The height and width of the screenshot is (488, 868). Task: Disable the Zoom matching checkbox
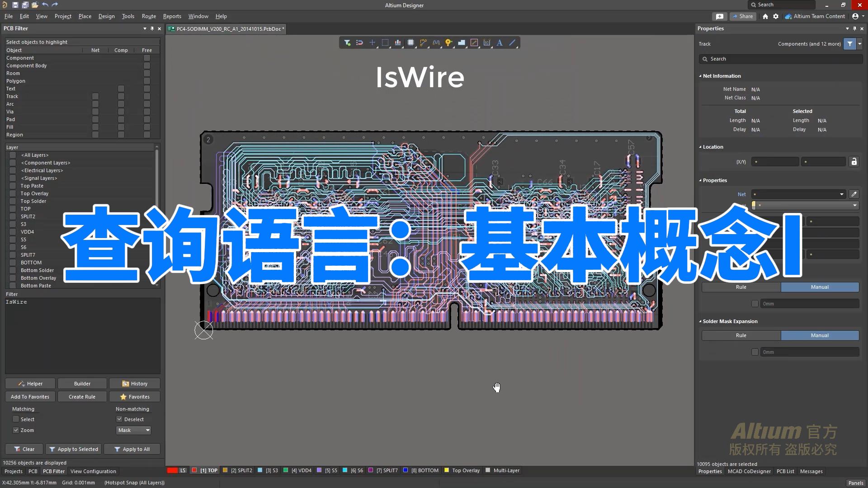pyautogui.click(x=16, y=430)
